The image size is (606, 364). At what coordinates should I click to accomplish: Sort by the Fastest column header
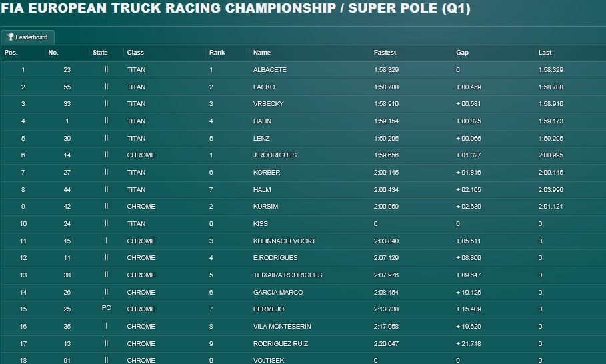[x=385, y=53]
